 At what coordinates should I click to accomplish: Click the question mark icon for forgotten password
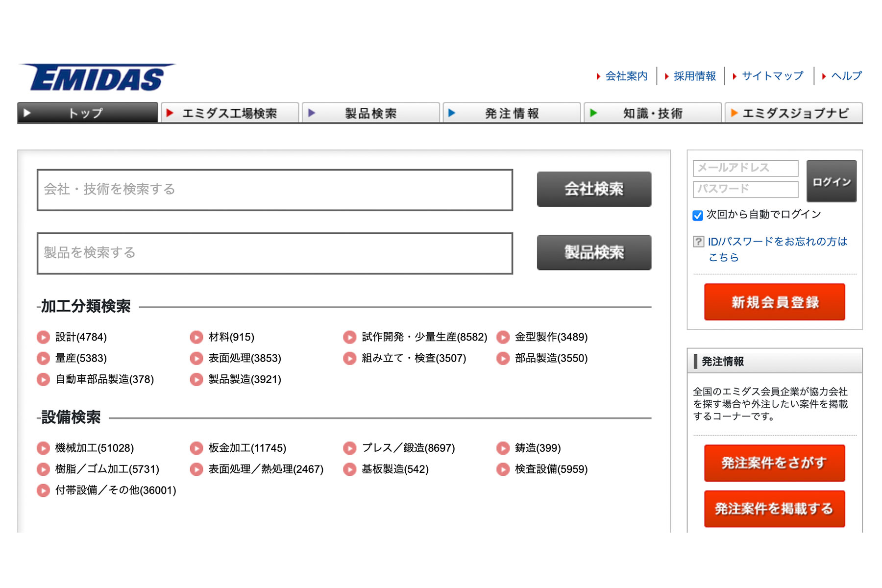pos(698,242)
